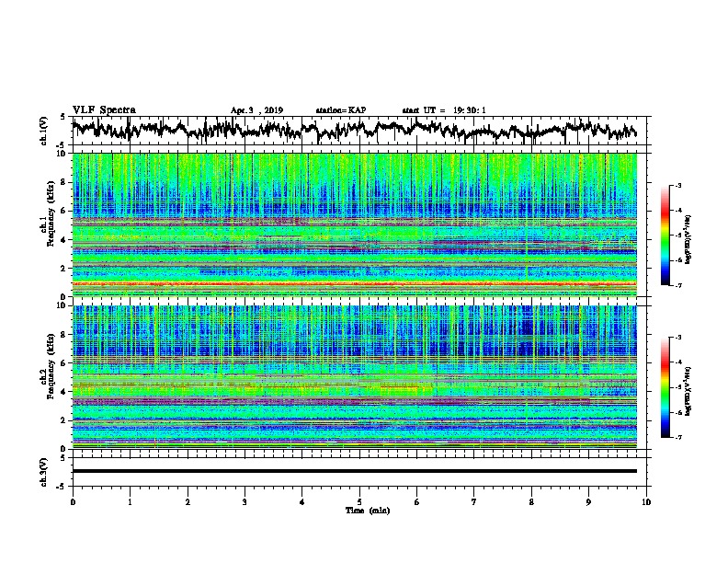The width and height of the screenshot is (728, 563).
Task: Click the -3 label on the upper colorbar
Action: tap(677, 185)
